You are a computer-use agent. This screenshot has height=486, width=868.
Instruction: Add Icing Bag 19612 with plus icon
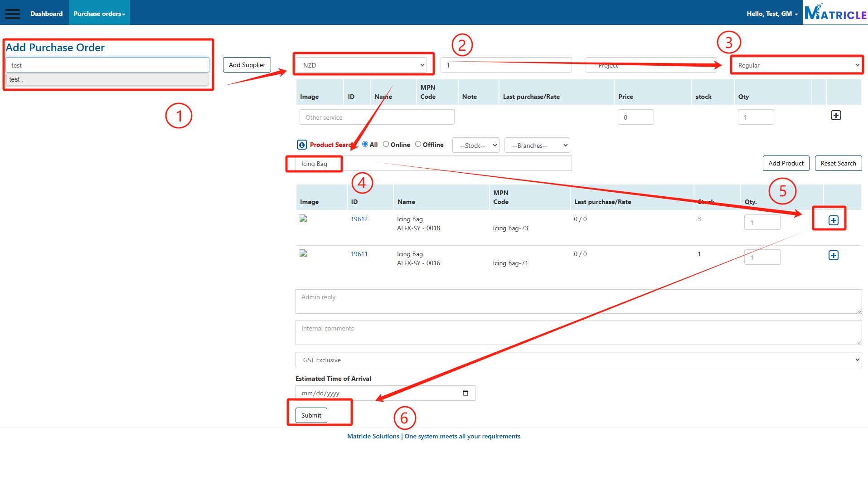point(833,220)
